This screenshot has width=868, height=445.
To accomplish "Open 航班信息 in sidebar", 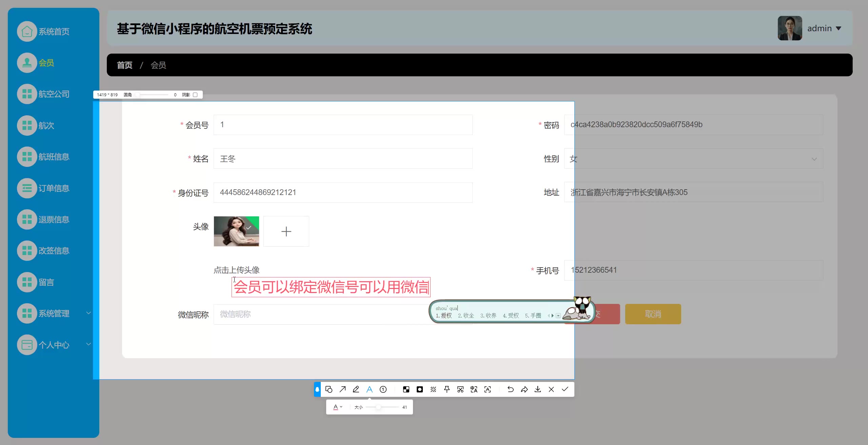I will pyautogui.click(x=54, y=157).
